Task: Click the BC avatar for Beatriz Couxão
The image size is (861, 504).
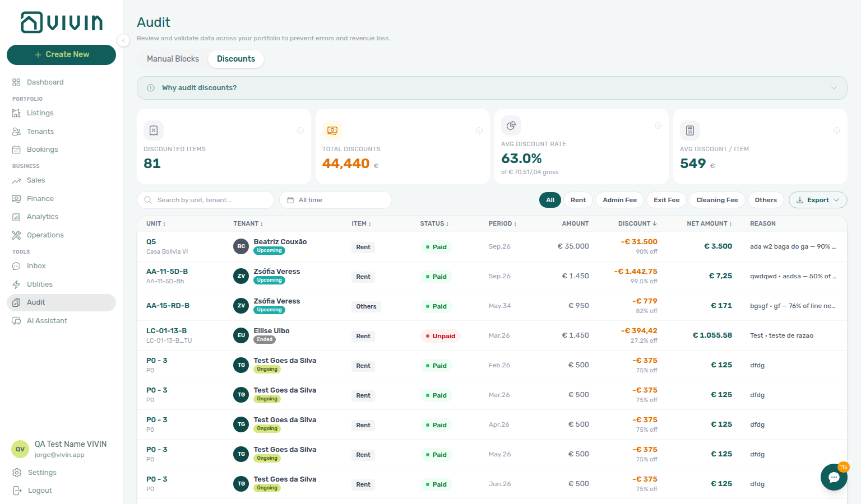Action: click(x=241, y=246)
